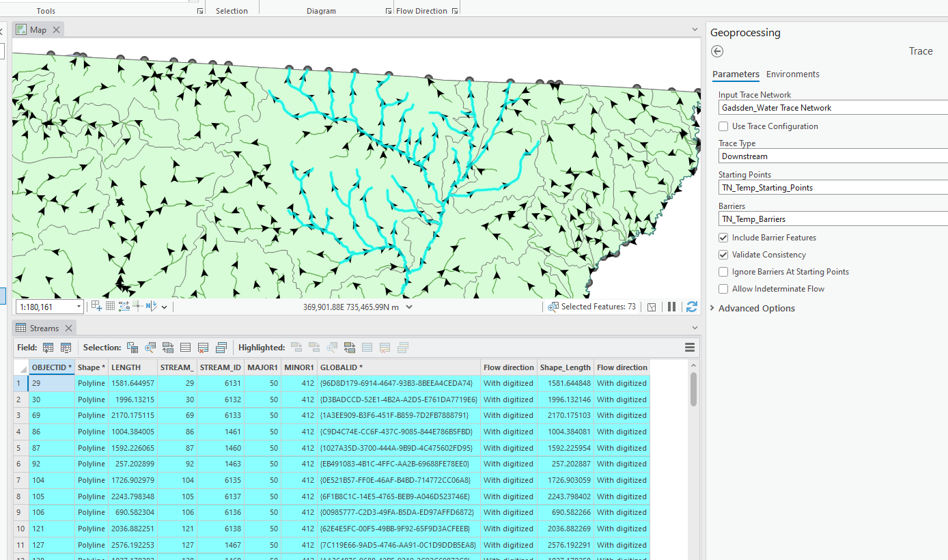Toggle Allow Indeterminate Flow checkbox
This screenshot has width=948, height=560.
(x=723, y=289)
